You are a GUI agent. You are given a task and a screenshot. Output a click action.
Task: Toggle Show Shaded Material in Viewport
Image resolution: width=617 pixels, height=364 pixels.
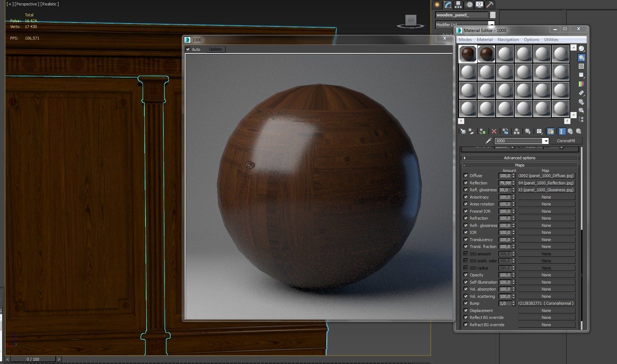click(550, 131)
